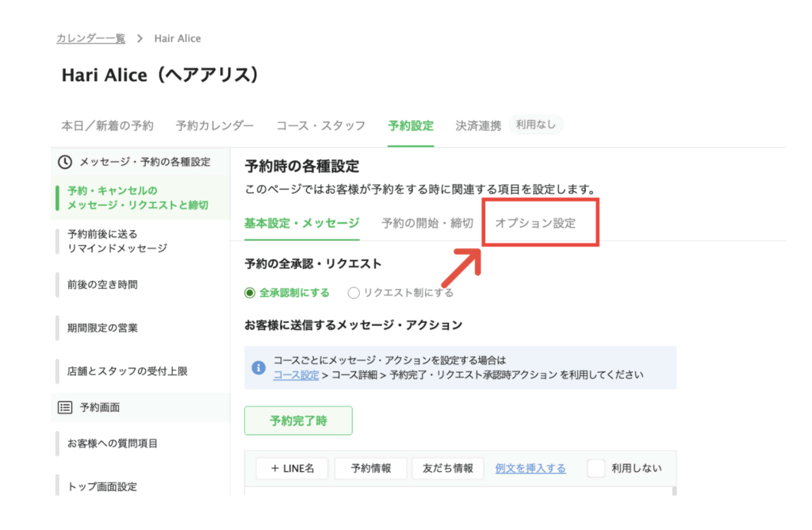The height and width of the screenshot is (530, 812).
Task: Select the リクエスト制にする radio option
Action: pyautogui.click(x=354, y=293)
